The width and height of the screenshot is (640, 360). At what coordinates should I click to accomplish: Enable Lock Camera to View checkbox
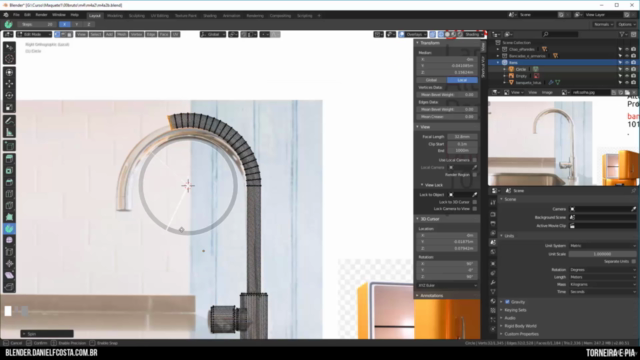pyautogui.click(x=474, y=209)
